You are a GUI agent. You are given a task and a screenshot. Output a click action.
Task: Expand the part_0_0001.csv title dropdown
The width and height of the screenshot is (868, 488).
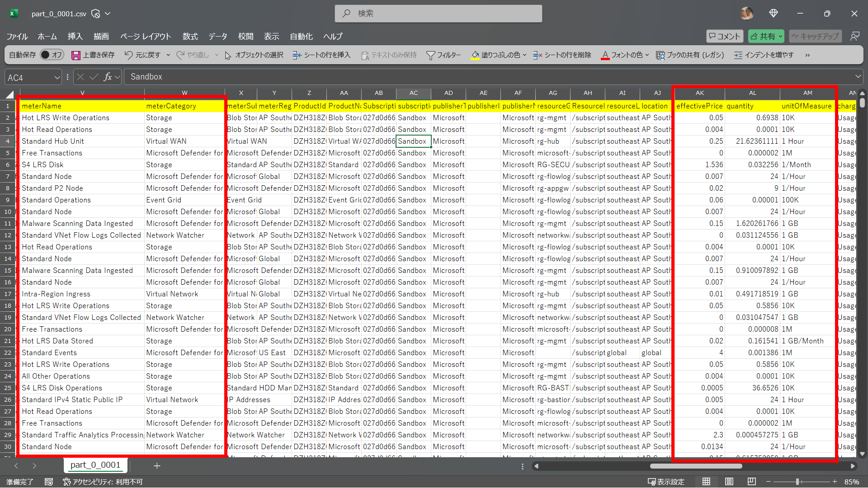108,14
